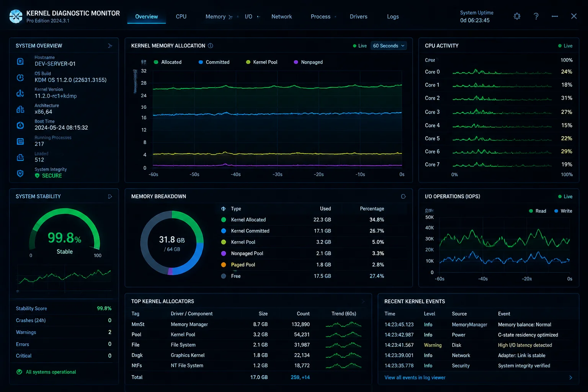This screenshot has width=588, height=392.
Task: Open the log viewer chevron arrow
Action: point(571,377)
